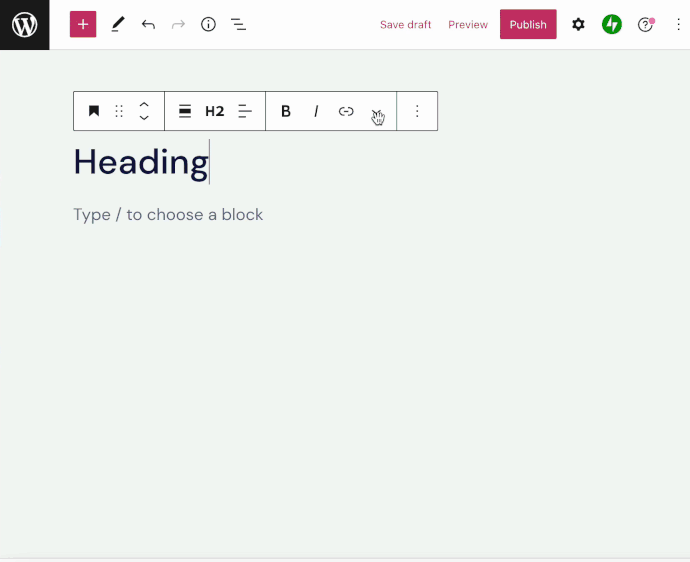Open the Tools pencil menu
Viewport: 690px width, 562px height.
click(x=118, y=25)
